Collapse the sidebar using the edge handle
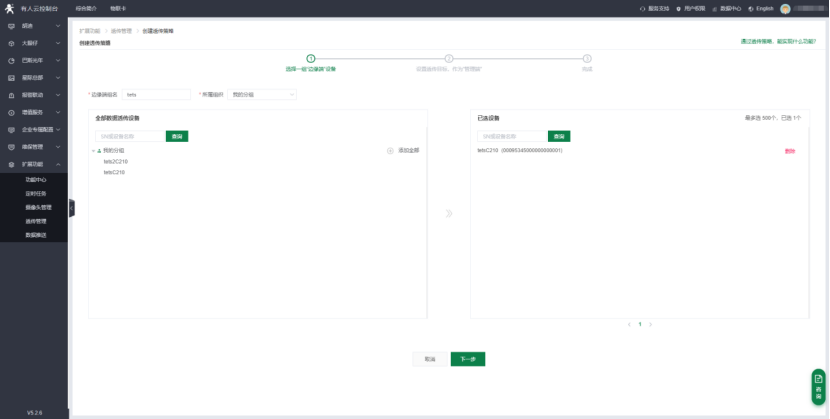This screenshot has height=419, width=830. (x=71, y=208)
